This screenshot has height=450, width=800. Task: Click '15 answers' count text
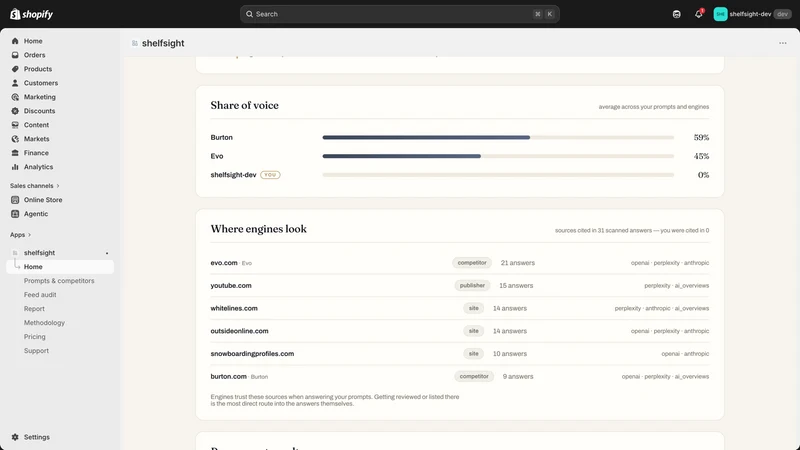click(x=516, y=286)
